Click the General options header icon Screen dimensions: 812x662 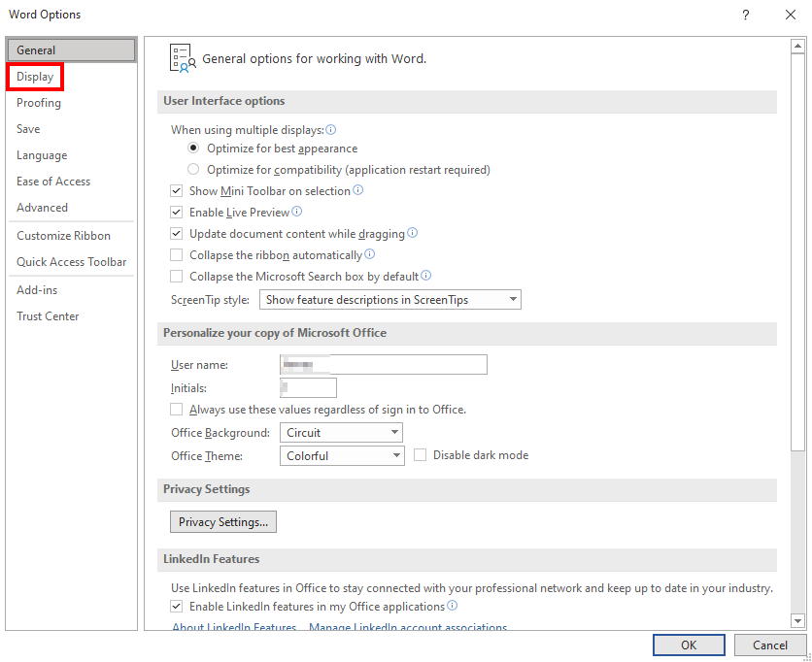coord(183,58)
